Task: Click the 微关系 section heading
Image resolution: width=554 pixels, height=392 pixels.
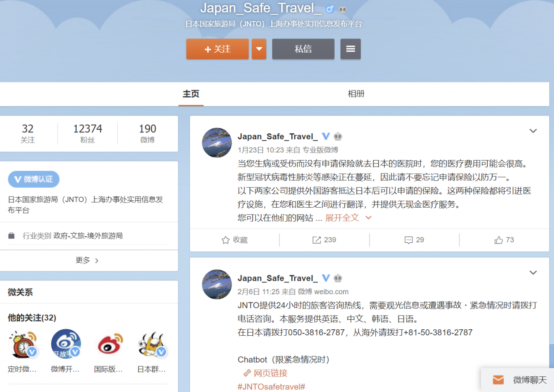Action: point(20,292)
